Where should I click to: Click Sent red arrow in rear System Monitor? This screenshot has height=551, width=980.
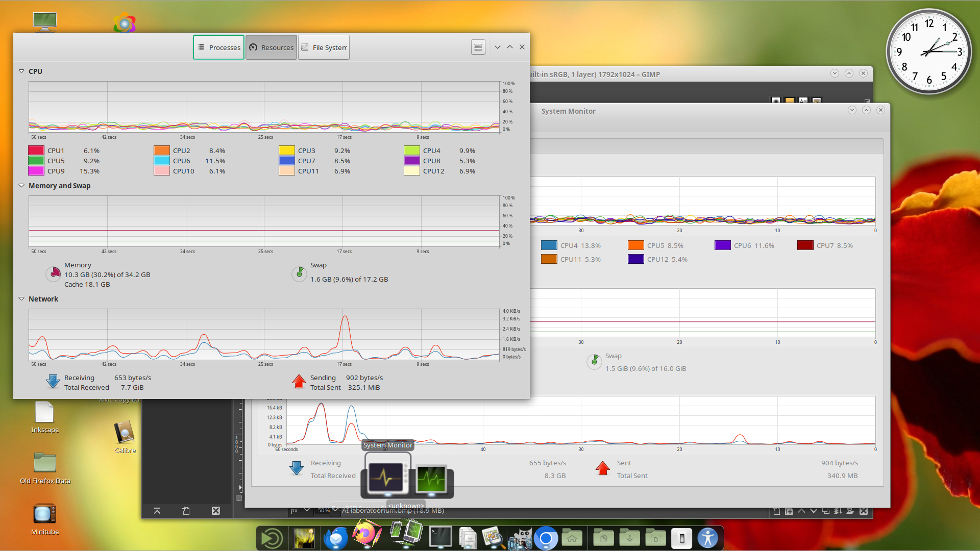pyautogui.click(x=603, y=468)
